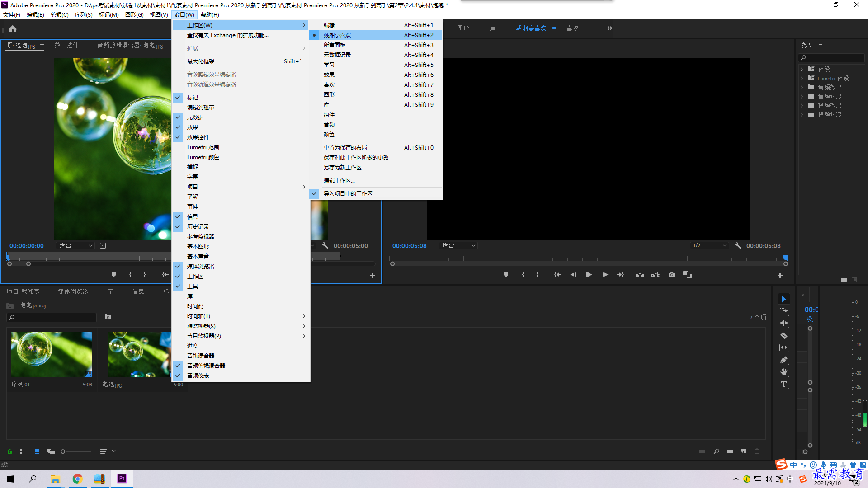Play the program monitor

(x=589, y=275)
